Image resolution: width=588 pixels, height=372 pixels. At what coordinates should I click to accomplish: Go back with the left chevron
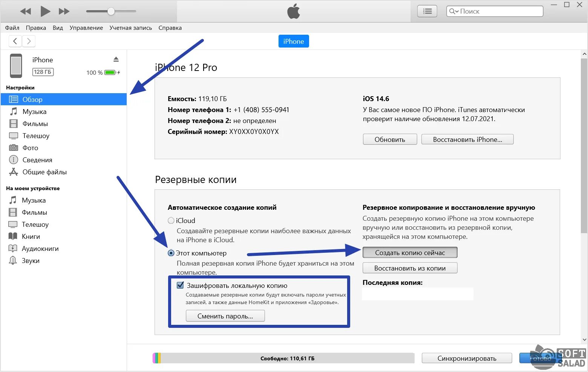(15, 41)
